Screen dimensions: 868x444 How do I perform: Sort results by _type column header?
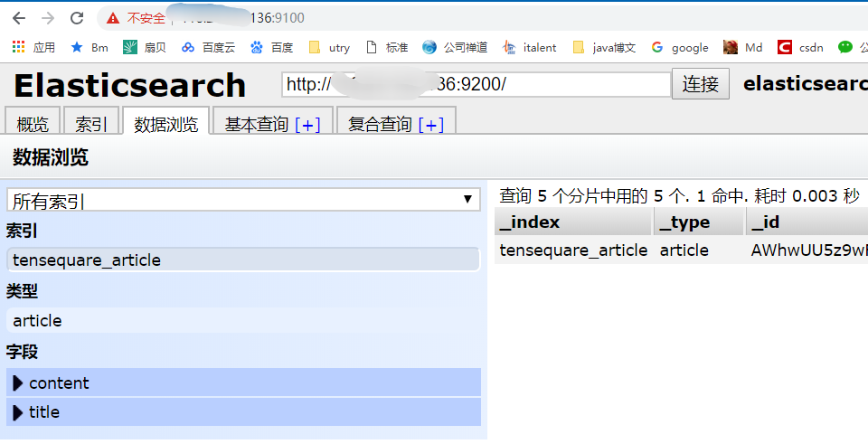(x=699, y=222)
